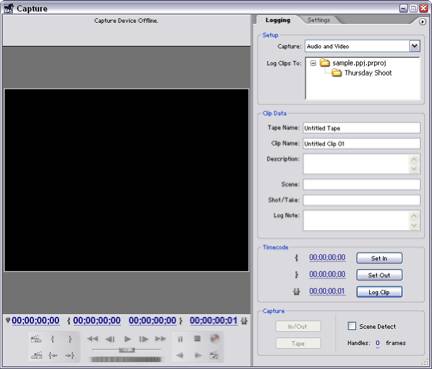This screenshot has height=369, width=432.
Task: Click inside the Log Note text box
Action: click(356, 220)
